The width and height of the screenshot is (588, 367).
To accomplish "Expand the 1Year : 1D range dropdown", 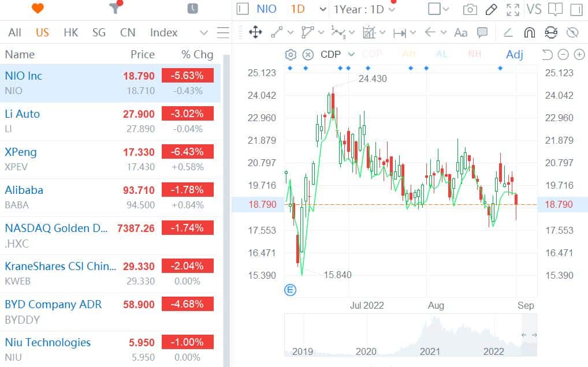I will point(366,9).
